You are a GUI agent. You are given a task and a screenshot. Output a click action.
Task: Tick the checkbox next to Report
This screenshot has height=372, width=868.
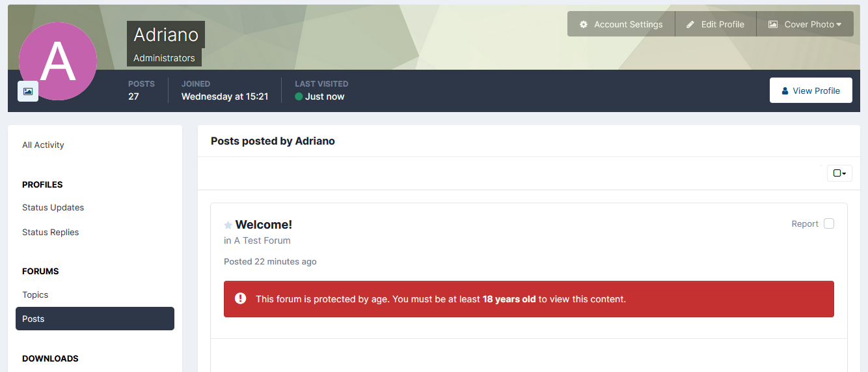pyautogui.click(x=829, y=223)
